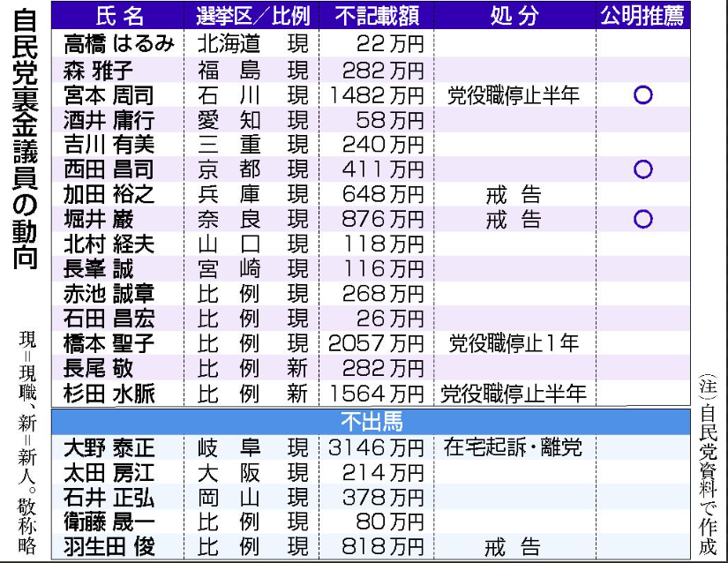
Task: Select the 3146万円 amount cell
Action: pos(376,448)
